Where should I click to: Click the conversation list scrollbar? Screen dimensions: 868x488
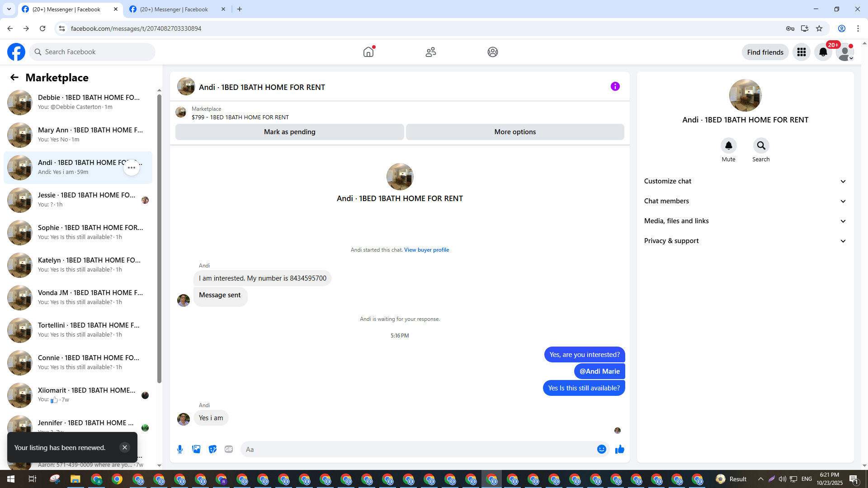click(x=159, y=235)
